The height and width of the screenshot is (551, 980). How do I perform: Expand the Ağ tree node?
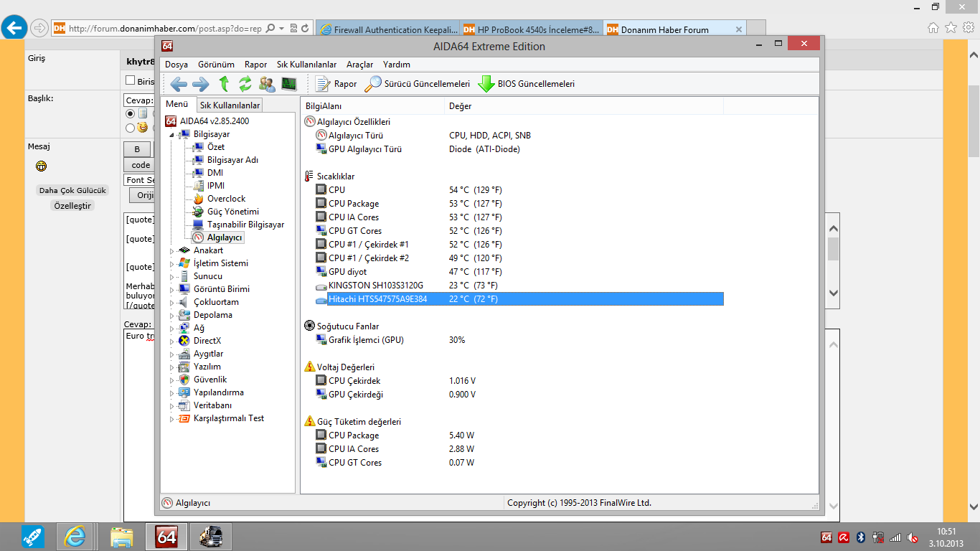coord(171,329)
